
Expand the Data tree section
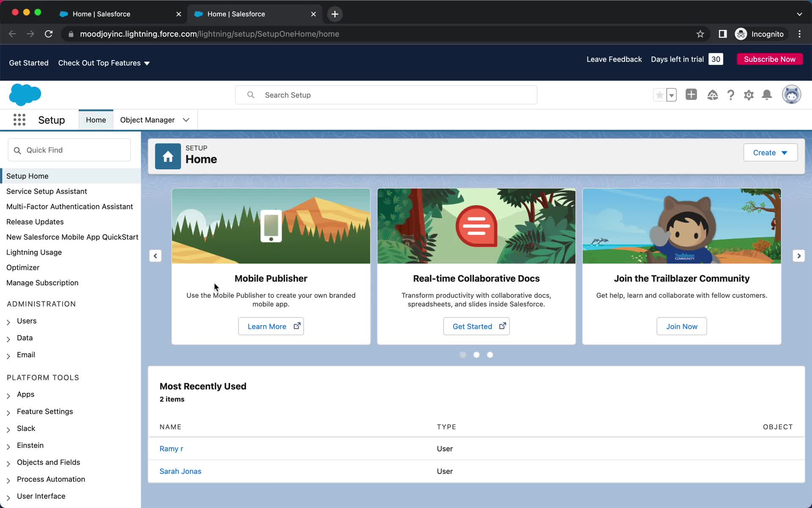pos(8,339)
